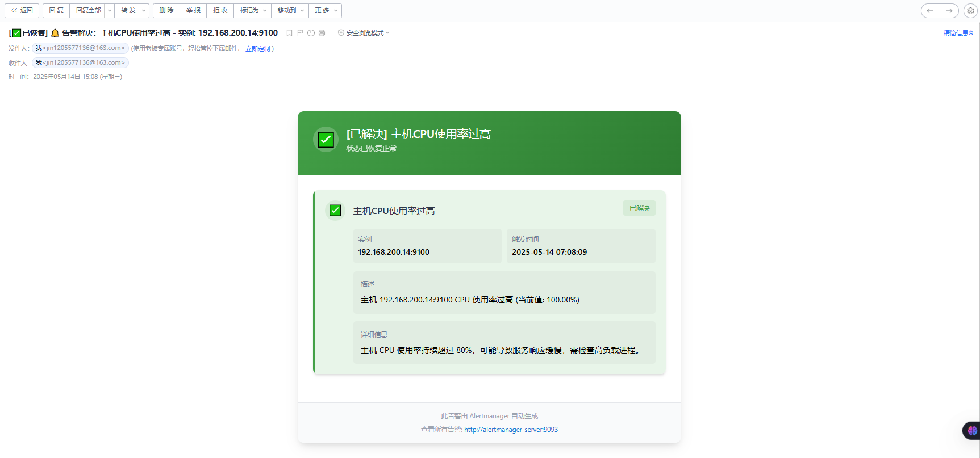980x458 pixels.
Task: Click the 已解决 status badge
Action: click(639, 208)
